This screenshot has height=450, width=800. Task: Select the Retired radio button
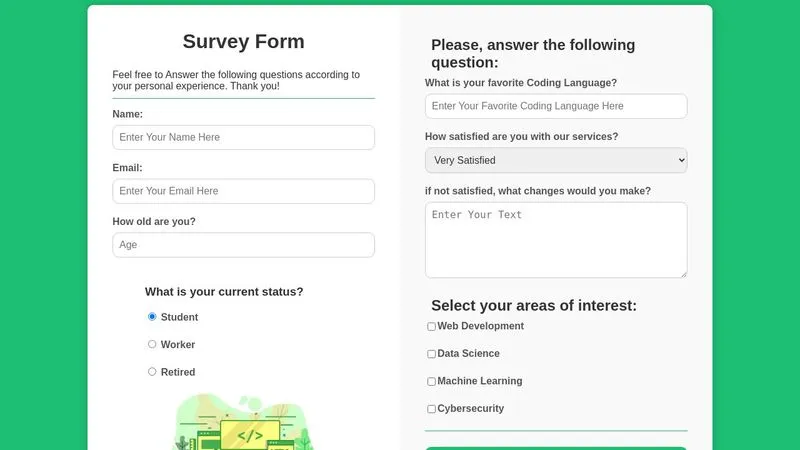[152, 372]
